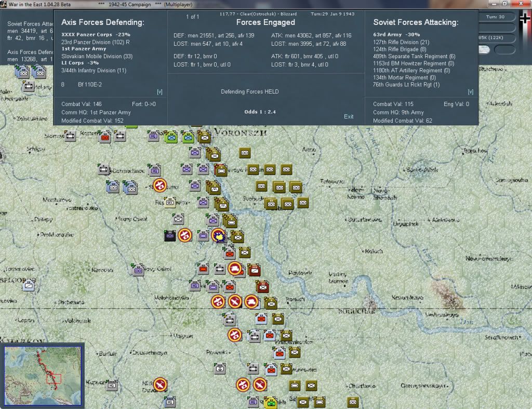The width and height of the screenshot is (532, 409).
Task: Select '127th Rifle Division (21)' entry
Action: (x=401, y=42)
